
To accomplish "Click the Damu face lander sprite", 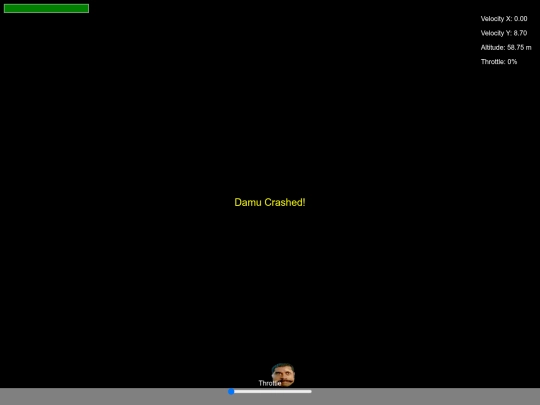I will 283,375.
